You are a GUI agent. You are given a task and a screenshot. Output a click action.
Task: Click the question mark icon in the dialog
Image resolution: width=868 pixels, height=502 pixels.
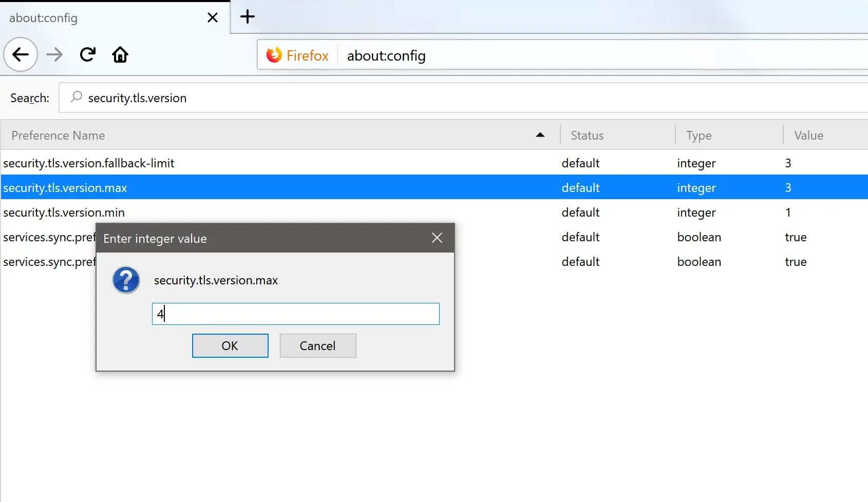point(126,280)
